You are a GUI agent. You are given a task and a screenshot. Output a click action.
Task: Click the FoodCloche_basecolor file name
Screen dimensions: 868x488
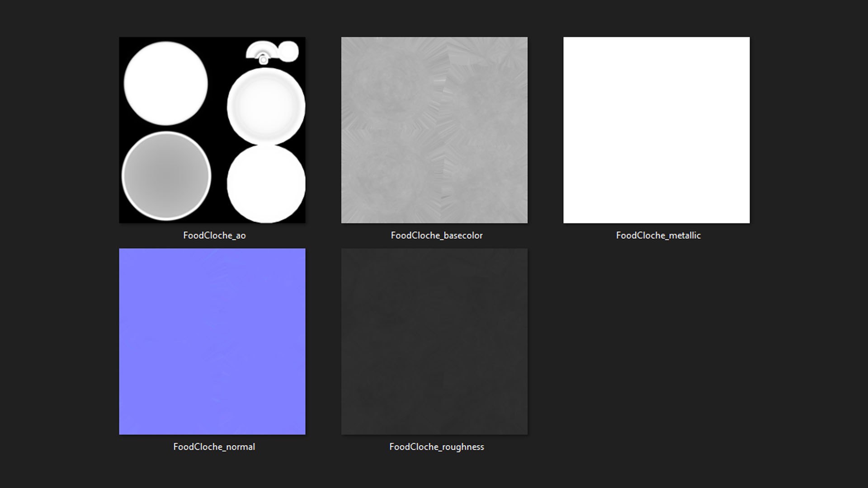(437, 235)
